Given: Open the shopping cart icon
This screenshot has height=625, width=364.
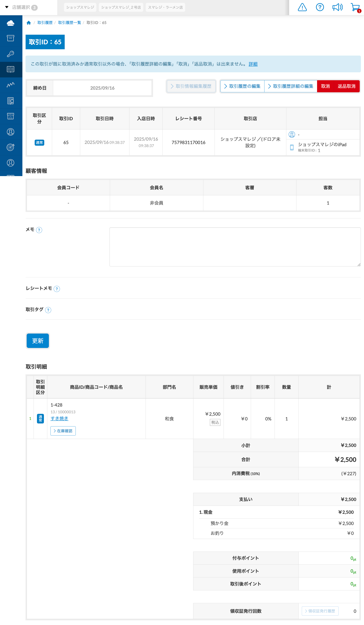Looking at the screenshot, I should 355,7.
